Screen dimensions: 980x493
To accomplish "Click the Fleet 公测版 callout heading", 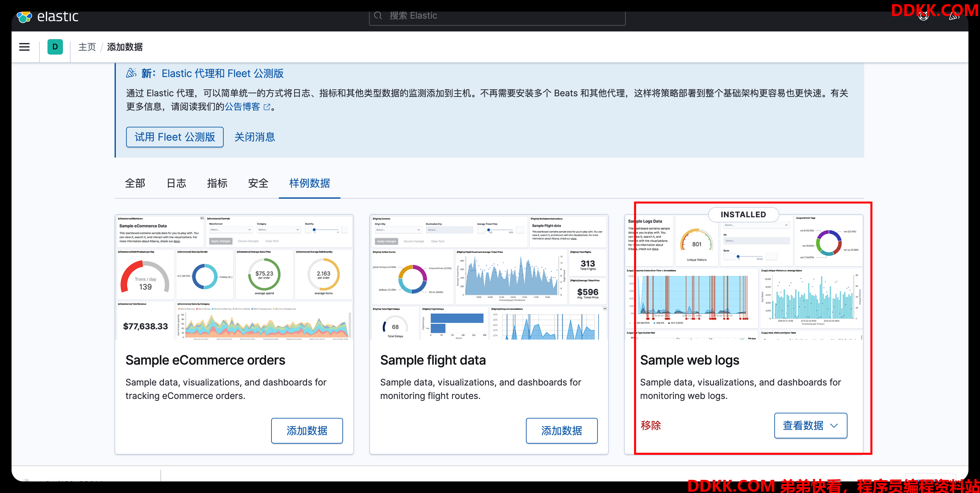I will coord(213,73).
